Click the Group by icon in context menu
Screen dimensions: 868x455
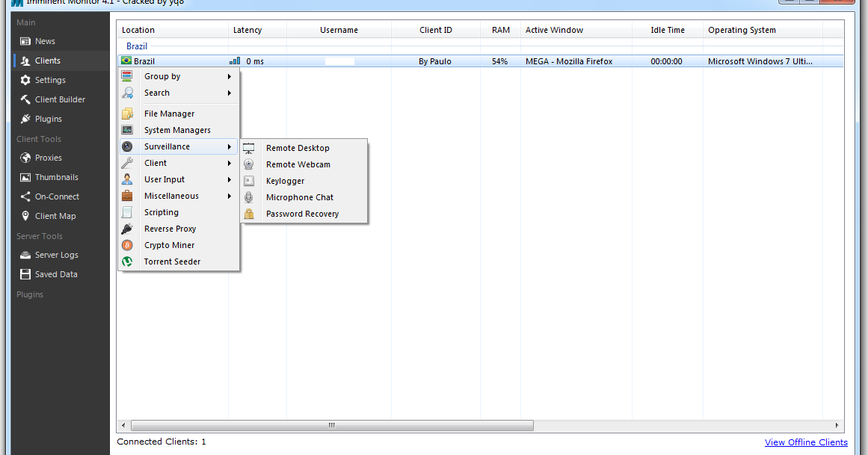point(127,76)
